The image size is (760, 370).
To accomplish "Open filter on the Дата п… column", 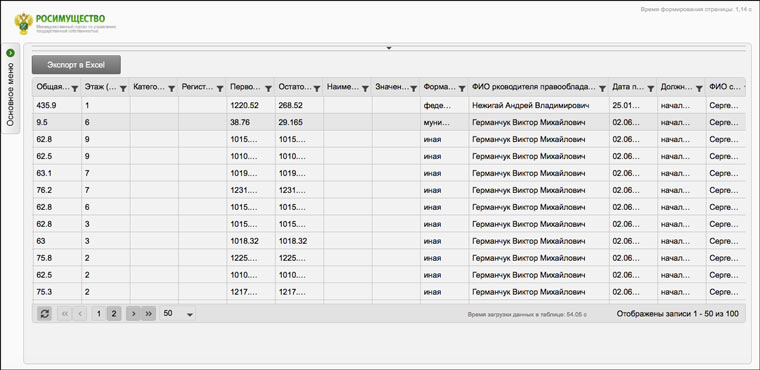I will click(x=650, y=89).
